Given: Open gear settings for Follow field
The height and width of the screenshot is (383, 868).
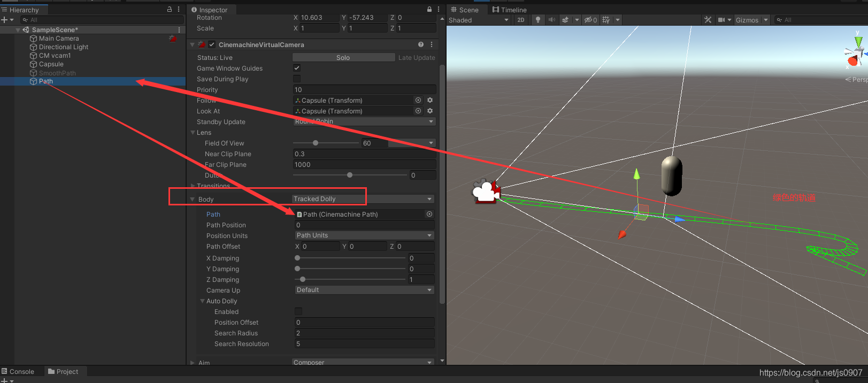Looking at the screenshot, I should (x=430, y=100).
